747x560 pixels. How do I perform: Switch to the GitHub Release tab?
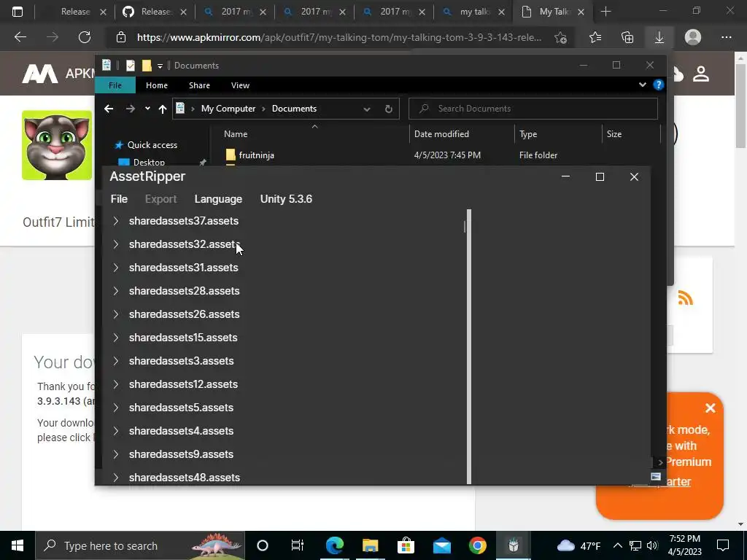click(155, 12)
